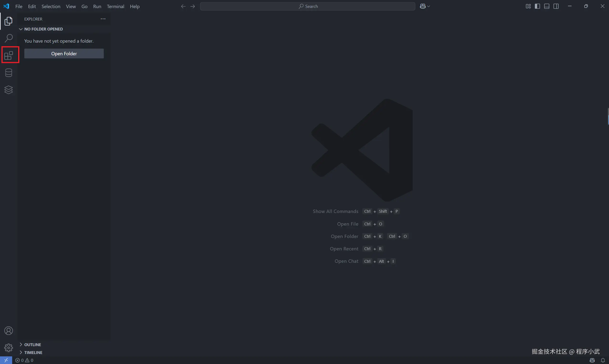Open the Search view icon

pyautogui.click(x=9, y=38)
